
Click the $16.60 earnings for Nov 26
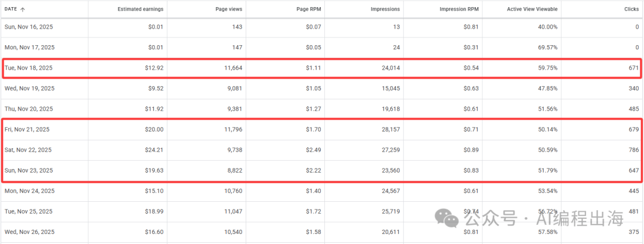[x=154, y=232]
